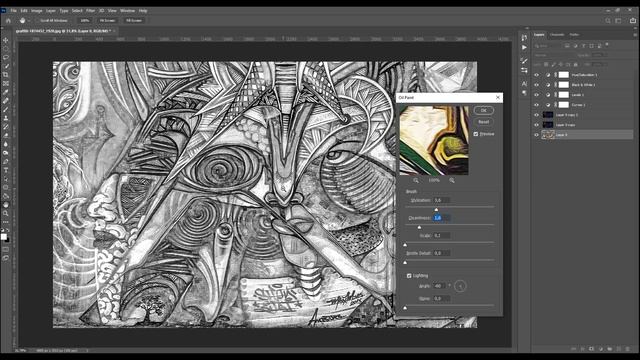Click the Cleanliness value field
The image size is (640, 360).
pyautogui.click(x=441, y=218)
